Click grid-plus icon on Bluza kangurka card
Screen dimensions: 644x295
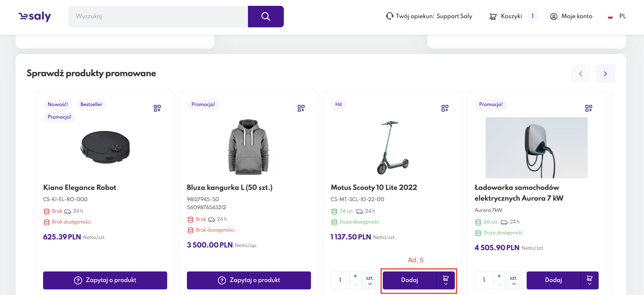(301, 108)
